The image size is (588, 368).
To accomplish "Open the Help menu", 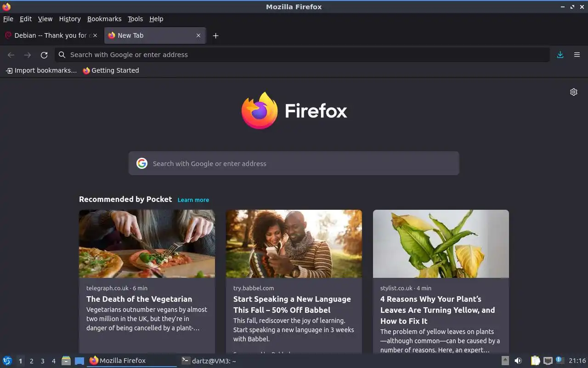I will pyautogui.click(x=156, y=19).
